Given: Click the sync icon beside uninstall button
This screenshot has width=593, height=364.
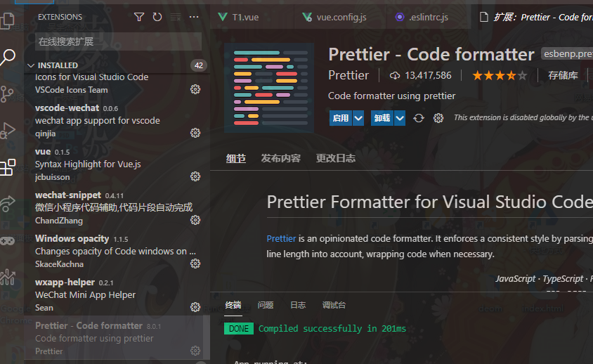Looking at the screenshot, I should click(x=419, y=118).
